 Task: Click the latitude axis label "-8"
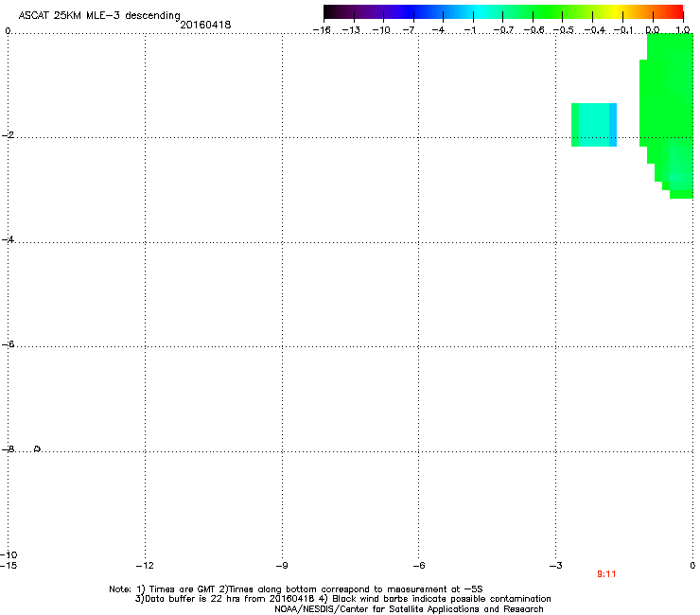coord(8,449)
